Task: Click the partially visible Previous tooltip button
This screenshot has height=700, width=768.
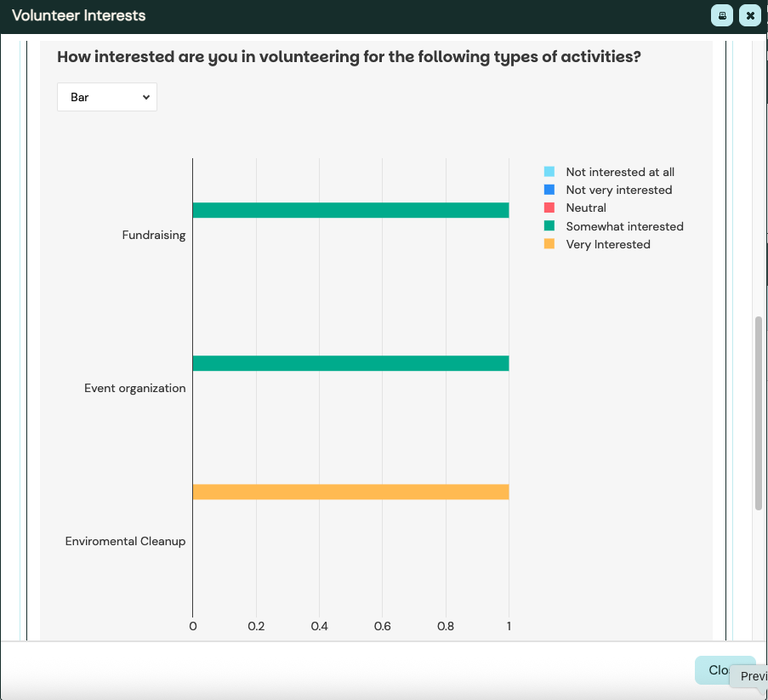Action: [751, 676]
